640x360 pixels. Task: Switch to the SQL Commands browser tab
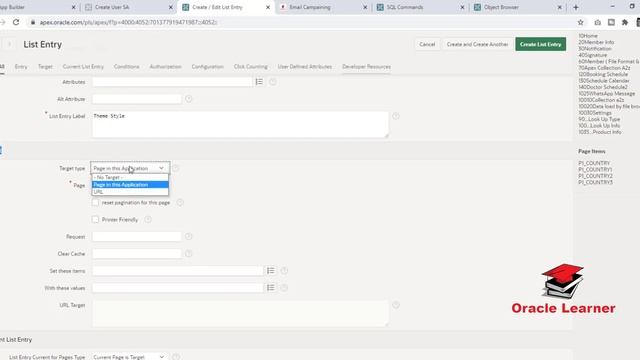point(421,7)
